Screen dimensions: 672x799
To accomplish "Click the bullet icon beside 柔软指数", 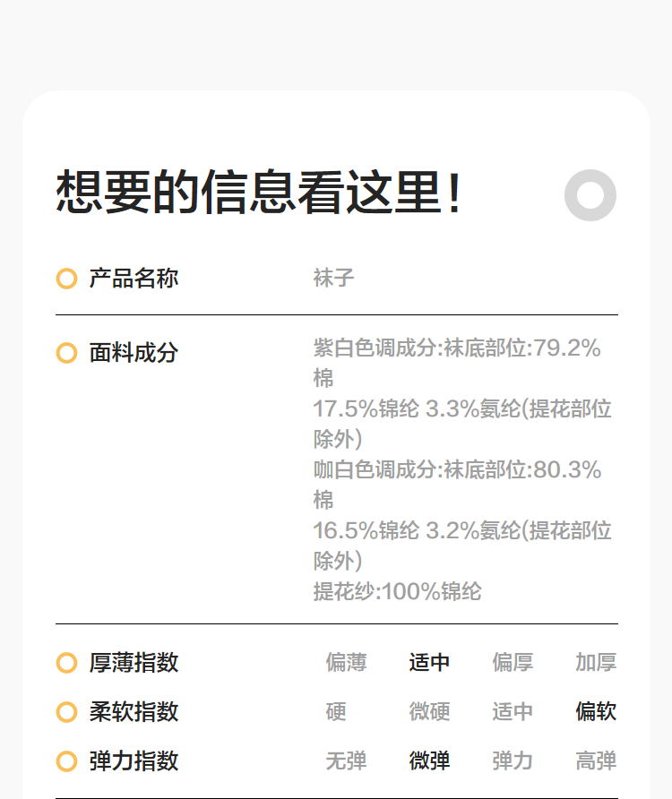I will [x=66, y=712].
